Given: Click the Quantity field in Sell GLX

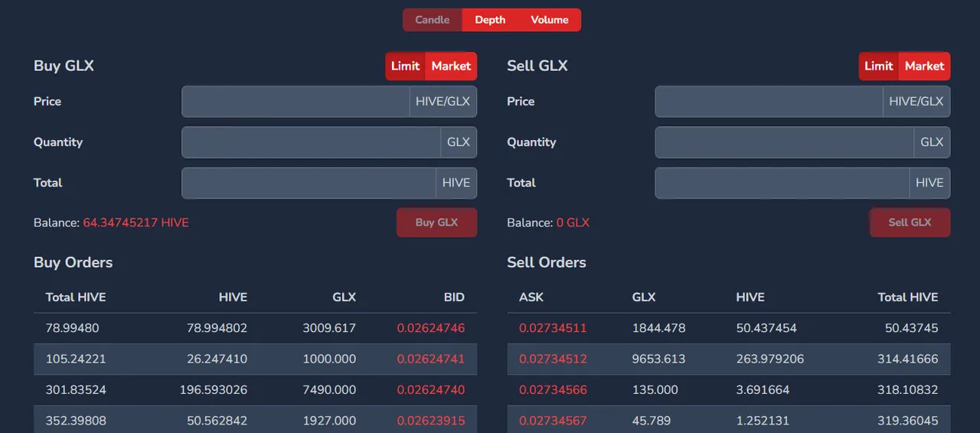Looking at the screenshot, I should pos(784,142).
